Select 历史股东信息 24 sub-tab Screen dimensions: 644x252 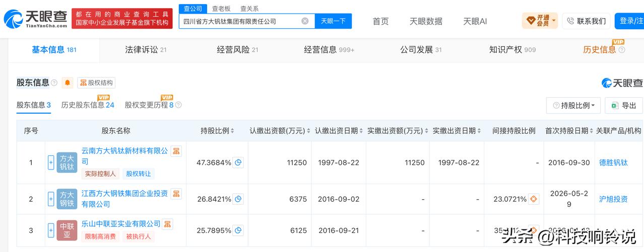point(88,105)
